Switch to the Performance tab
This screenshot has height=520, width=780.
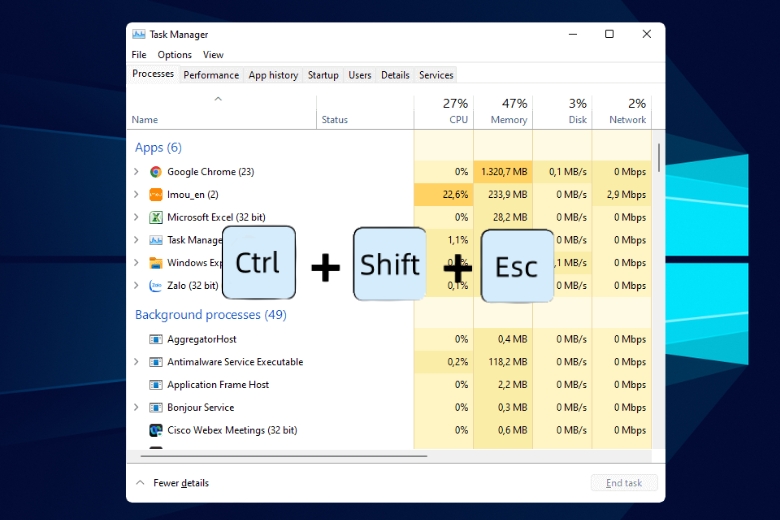pos(211,75)
